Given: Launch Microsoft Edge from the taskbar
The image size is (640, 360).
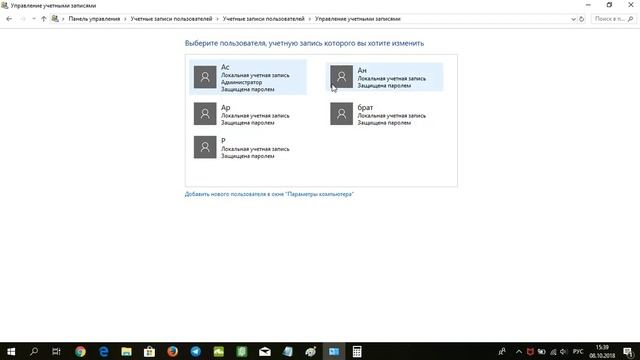Looking at the screenshot, I should [x=104, y=351].
